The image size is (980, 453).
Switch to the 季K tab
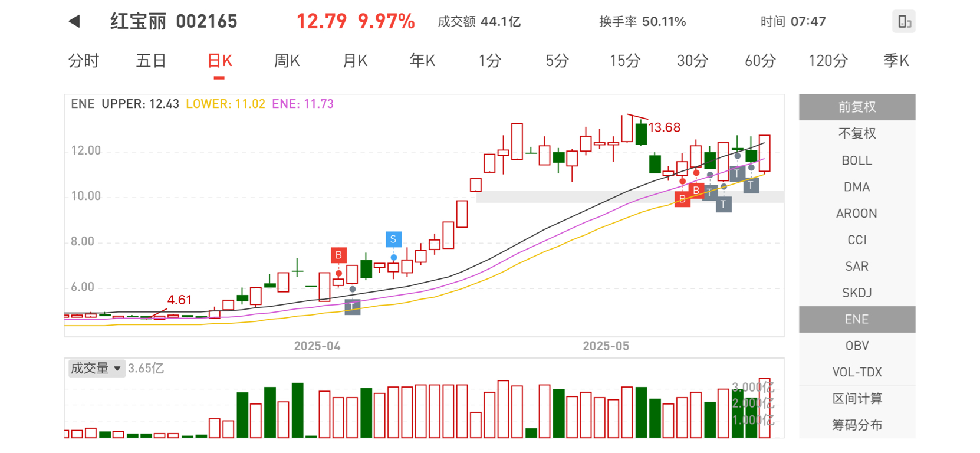coord(896,61)
